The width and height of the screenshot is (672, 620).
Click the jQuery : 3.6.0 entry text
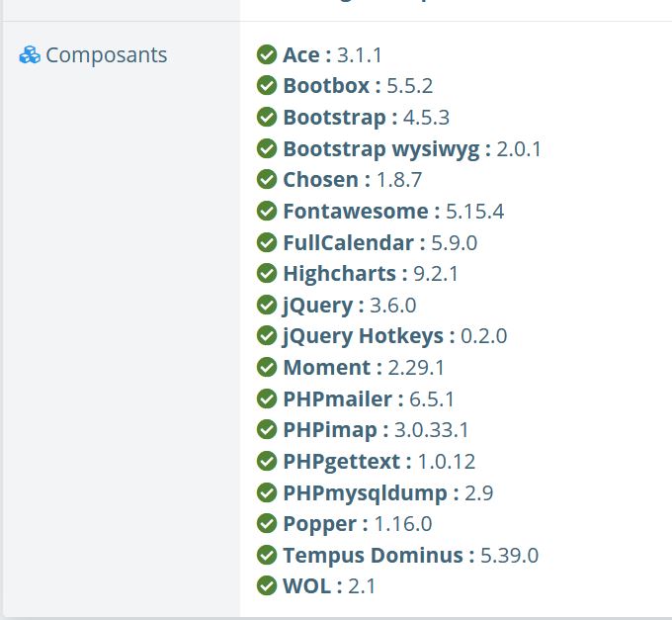point(349,306)
